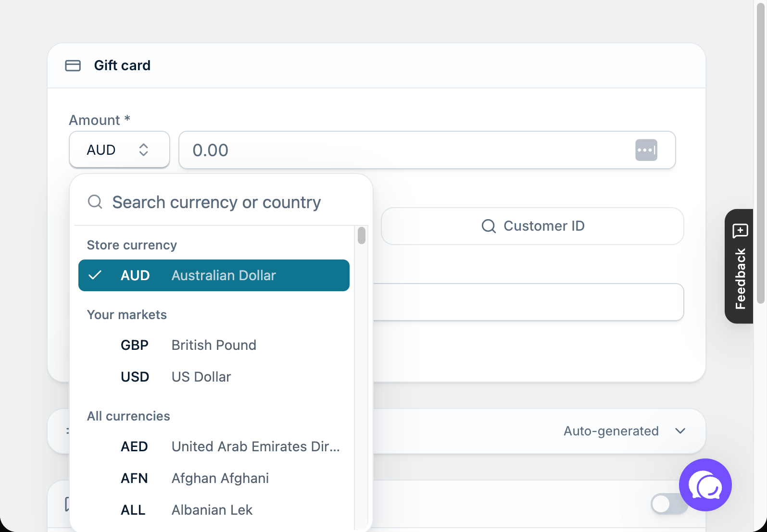Select AED United Arab Emirates Dirham option
767x532 pixels.
tap(214, 446)
